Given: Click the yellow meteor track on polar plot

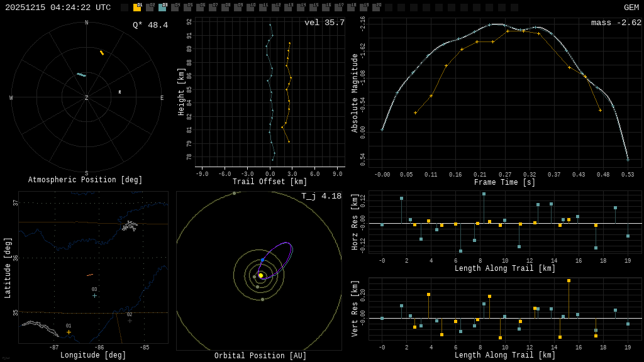Looking at the screenshot, I should [x=102, y=53].
